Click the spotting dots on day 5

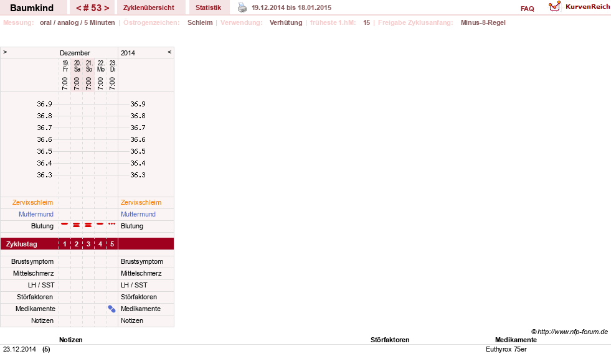pos(112,224)
